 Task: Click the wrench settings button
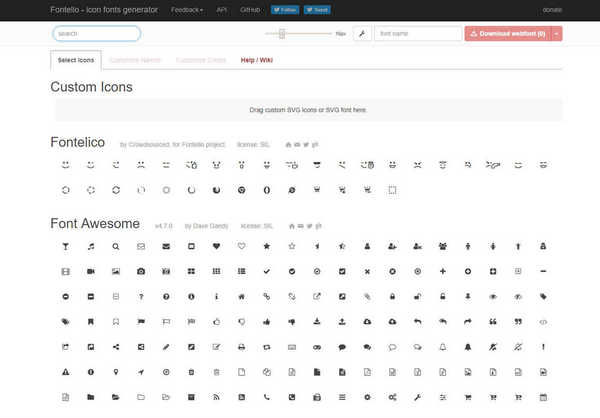360,33
